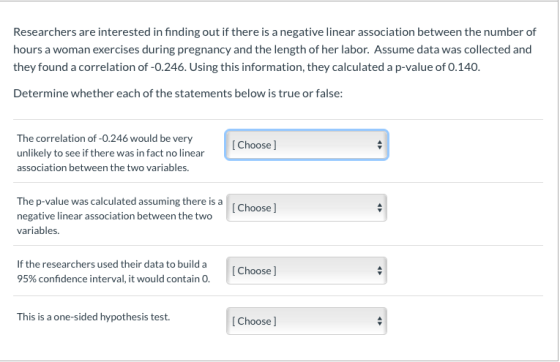The image size is (560, 362).
Task: Click the up-down arrows on the fourth Choose box
Action: tap(379, 321)
